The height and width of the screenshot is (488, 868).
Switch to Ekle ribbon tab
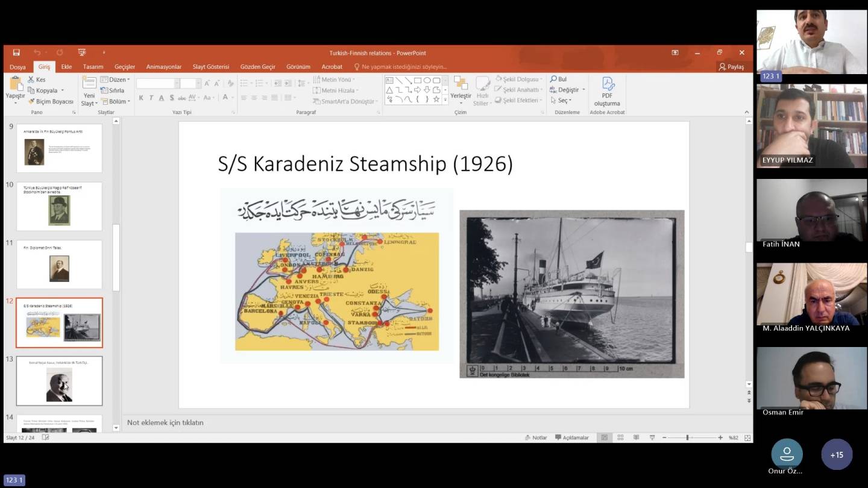pos(66,67)
